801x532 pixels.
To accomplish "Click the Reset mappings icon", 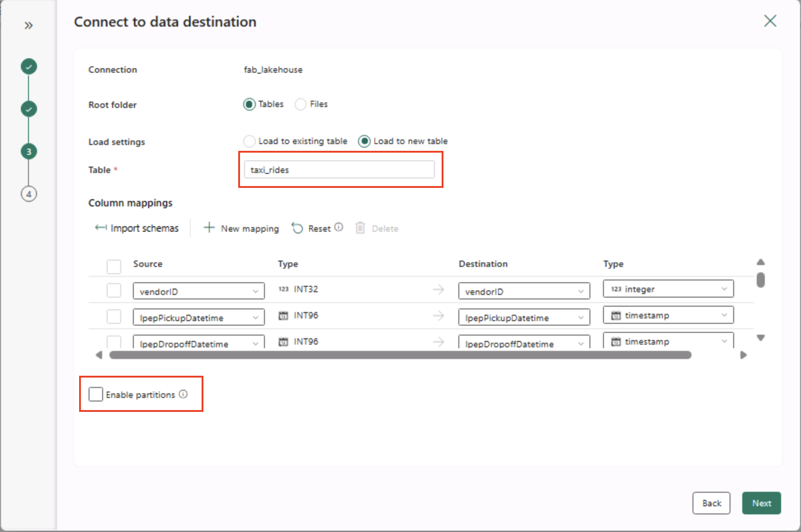I will 297,228.
